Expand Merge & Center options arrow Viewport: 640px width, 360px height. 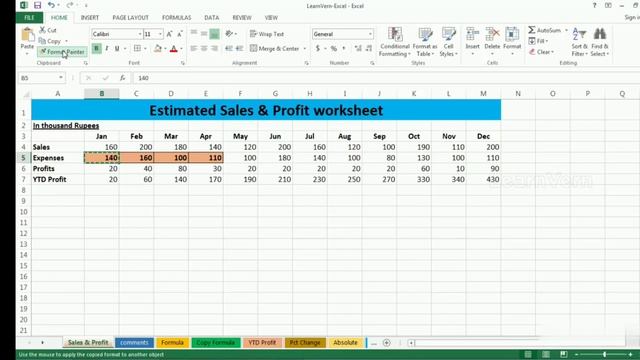(304, 49)
